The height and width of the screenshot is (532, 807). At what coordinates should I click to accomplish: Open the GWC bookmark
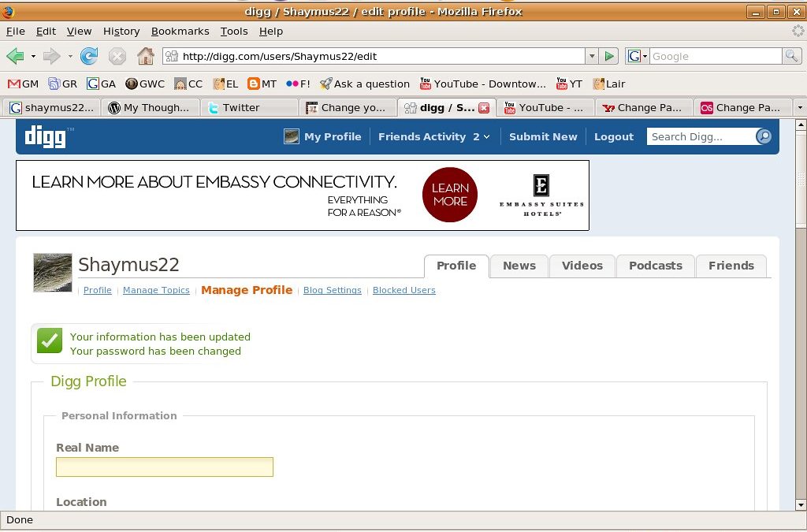[145, 84]
